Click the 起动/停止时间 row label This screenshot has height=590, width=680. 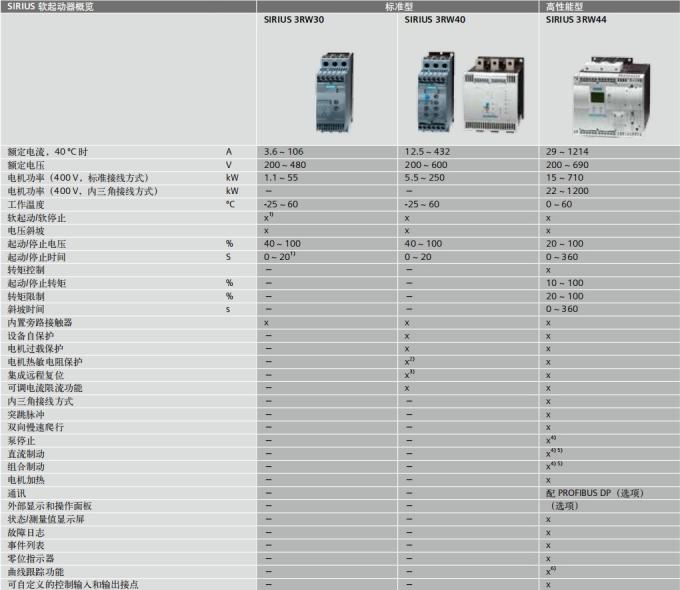point(36,257)
